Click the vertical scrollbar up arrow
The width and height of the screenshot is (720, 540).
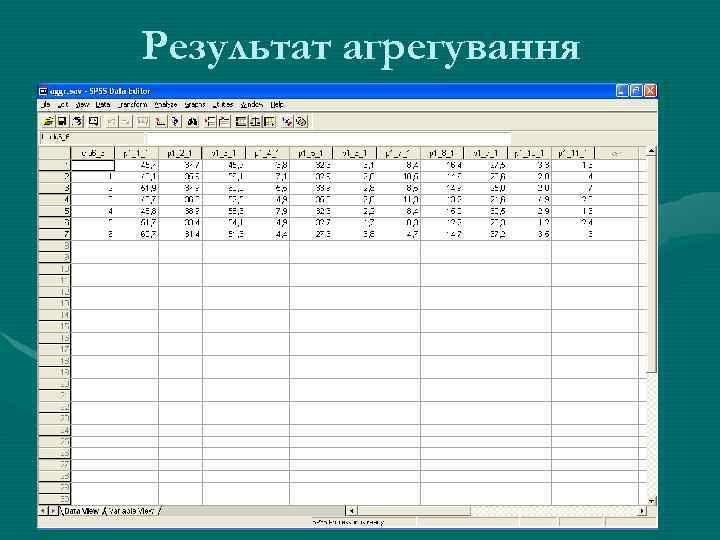pos(651,152)
